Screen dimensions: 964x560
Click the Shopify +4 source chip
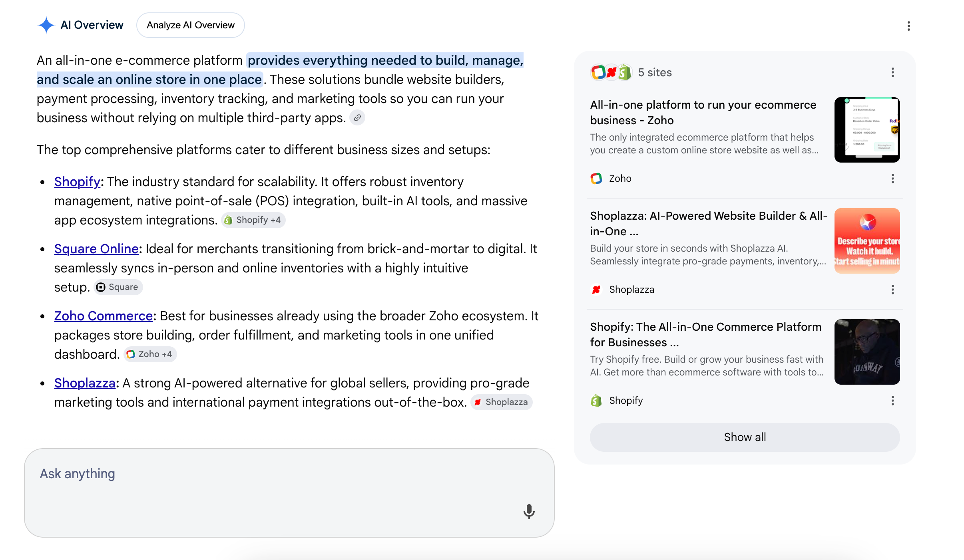pos(253,220)
